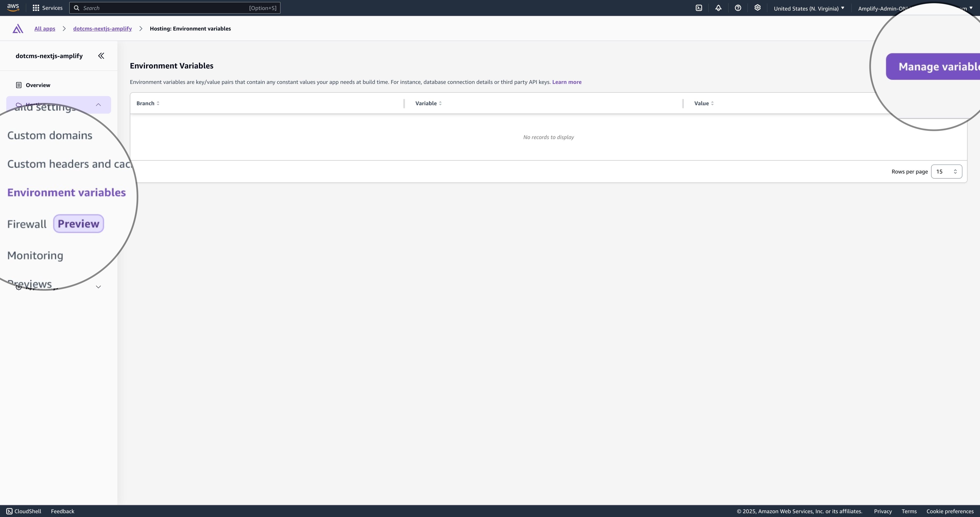The width and height of the screenshot is (980, 517).
Task: Open the settings gear in the top bar
Action: tap(757, 8)
